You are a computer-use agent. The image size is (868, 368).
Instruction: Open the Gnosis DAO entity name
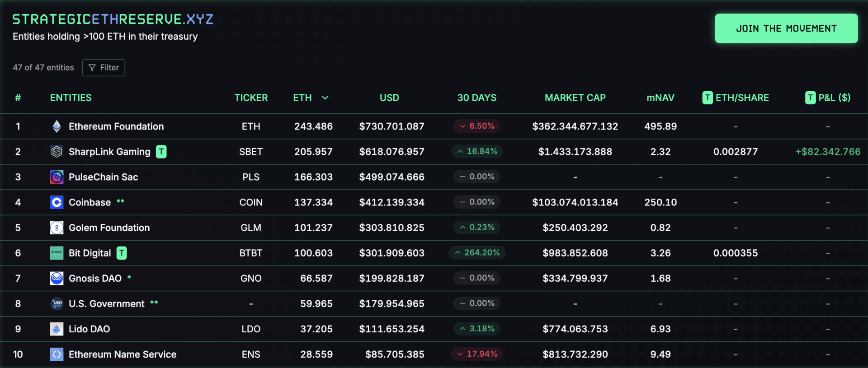[x=95, y=278]
